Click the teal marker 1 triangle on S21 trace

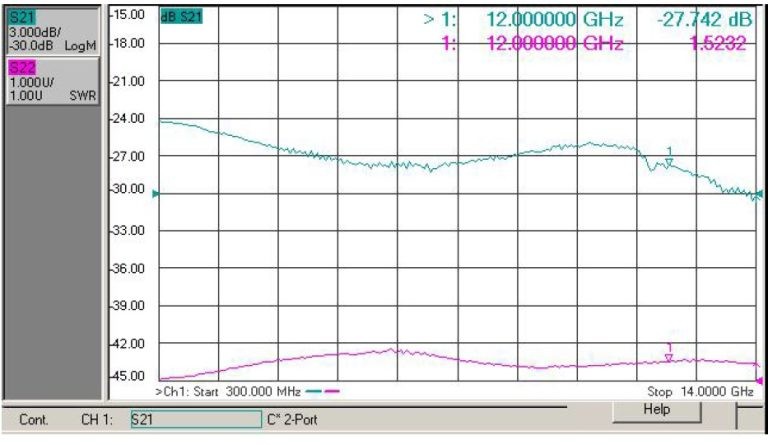point(669,162)
